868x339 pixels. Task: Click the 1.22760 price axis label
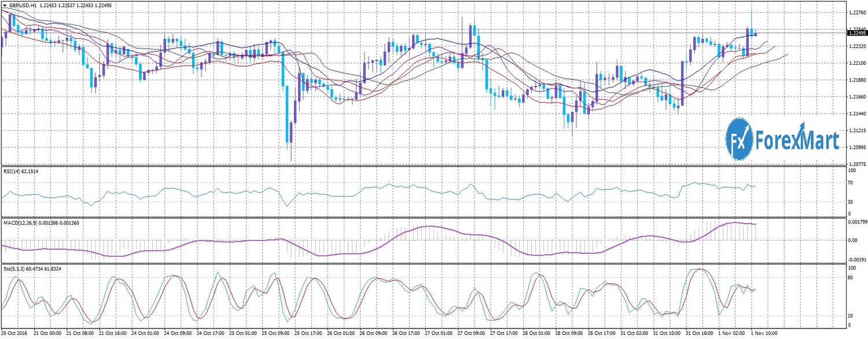point(856,12)
